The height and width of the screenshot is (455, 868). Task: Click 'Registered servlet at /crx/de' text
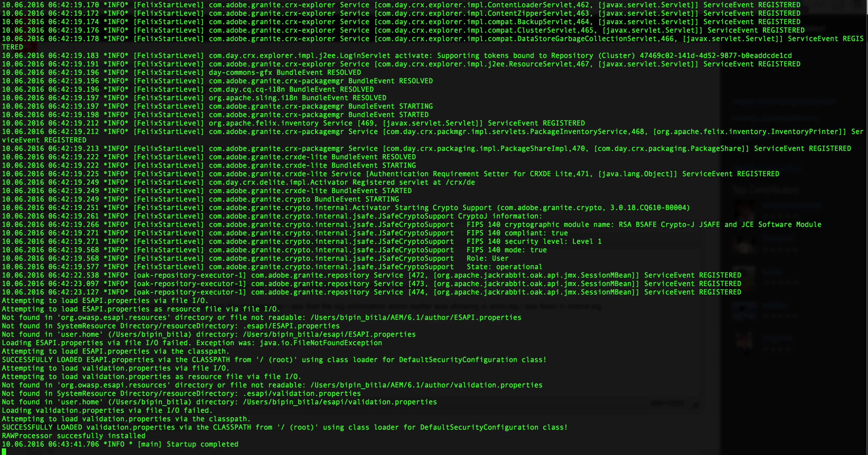pyautogui.click(x=413, y=183)
